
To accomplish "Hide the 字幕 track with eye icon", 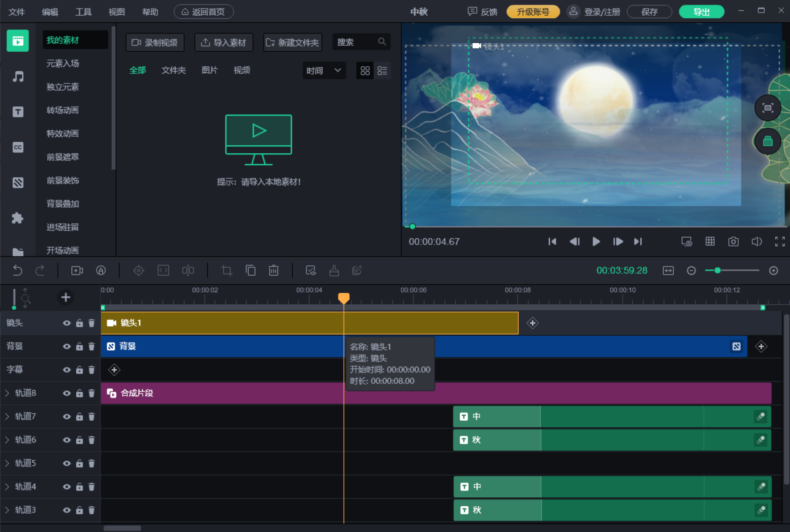I will pos(67,369).
